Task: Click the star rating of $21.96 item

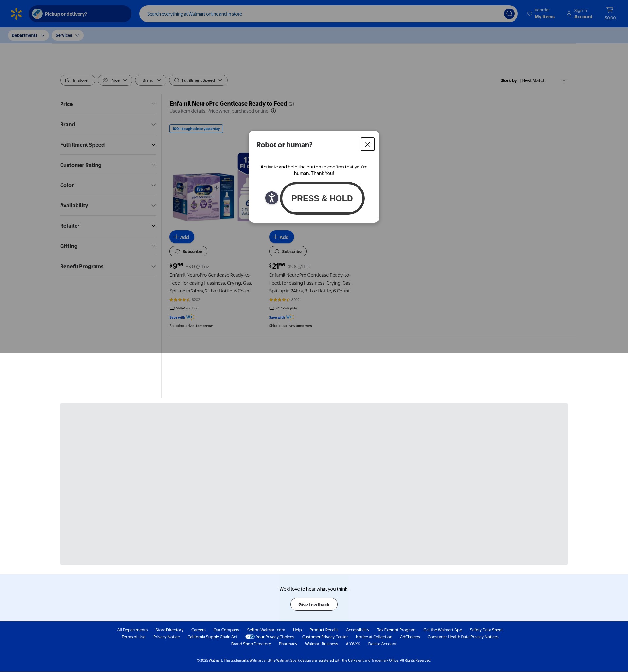Action: pyautogui.click(x=280, y=300)
